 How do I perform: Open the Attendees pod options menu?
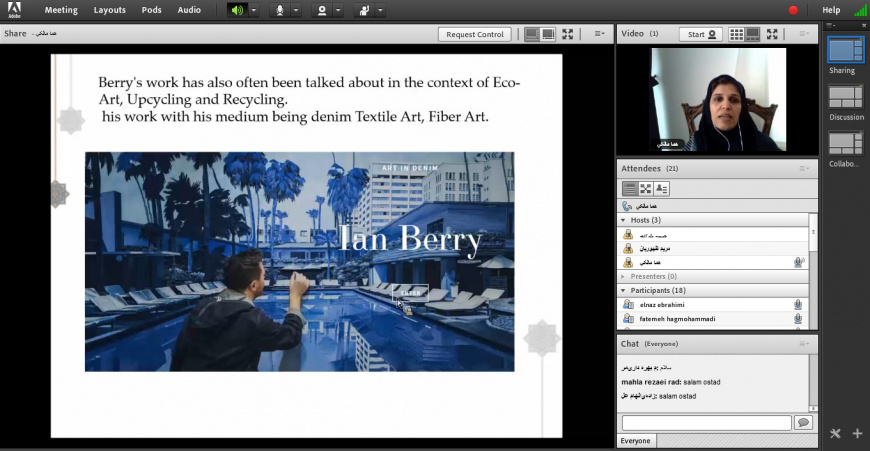804,169
